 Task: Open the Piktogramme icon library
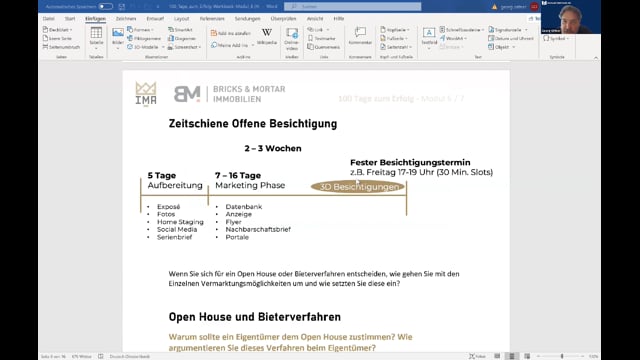tap(144, 38)
